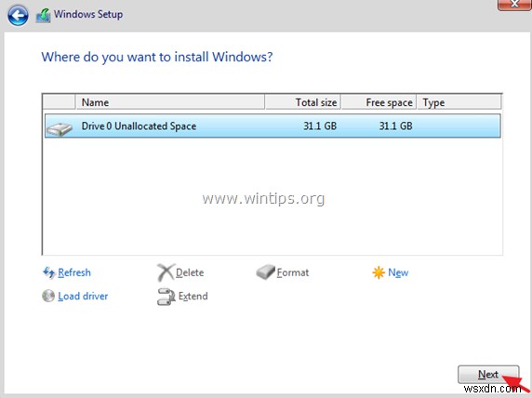Select Drive 0 Unallocated Space row
532x398 pixels.
(273, 126)
